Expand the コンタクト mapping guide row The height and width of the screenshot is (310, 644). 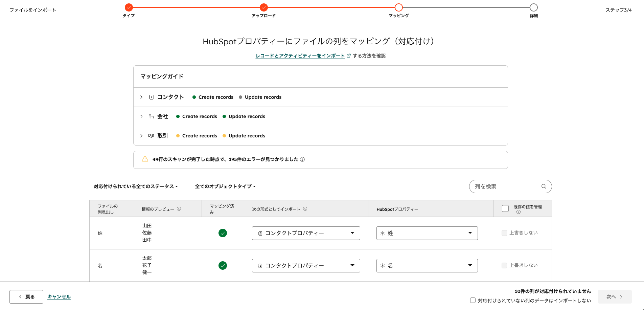pyautogui.click(x=141, y=97)
